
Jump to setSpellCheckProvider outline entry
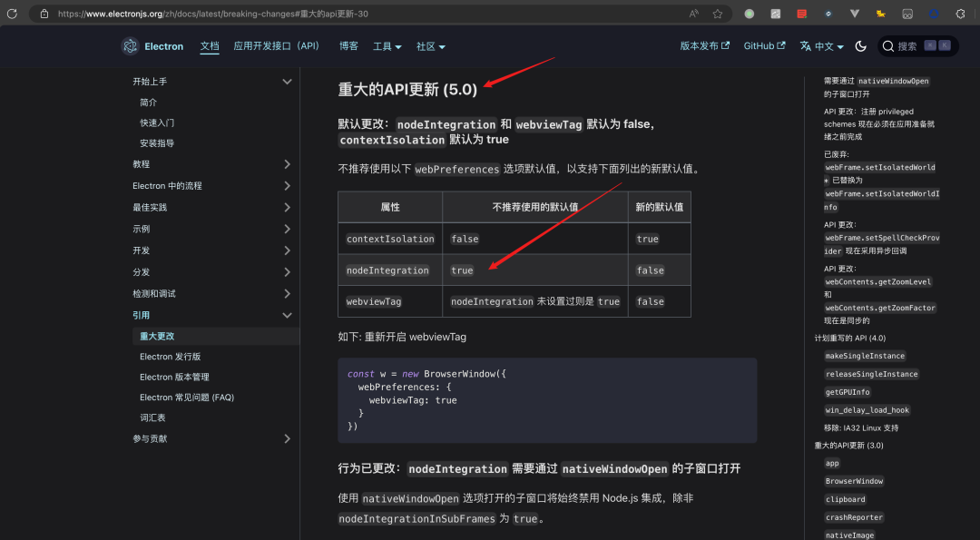(881, 238)
